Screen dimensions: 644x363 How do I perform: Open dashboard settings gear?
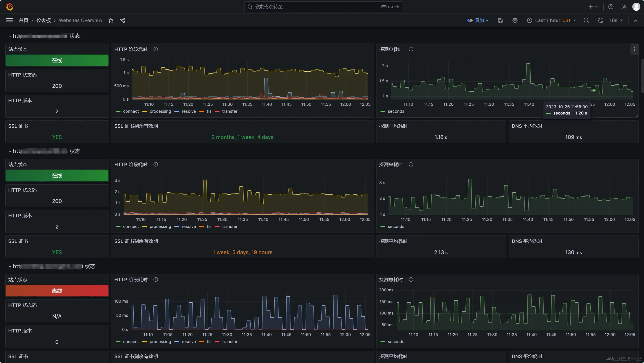[x=515, y=20]
